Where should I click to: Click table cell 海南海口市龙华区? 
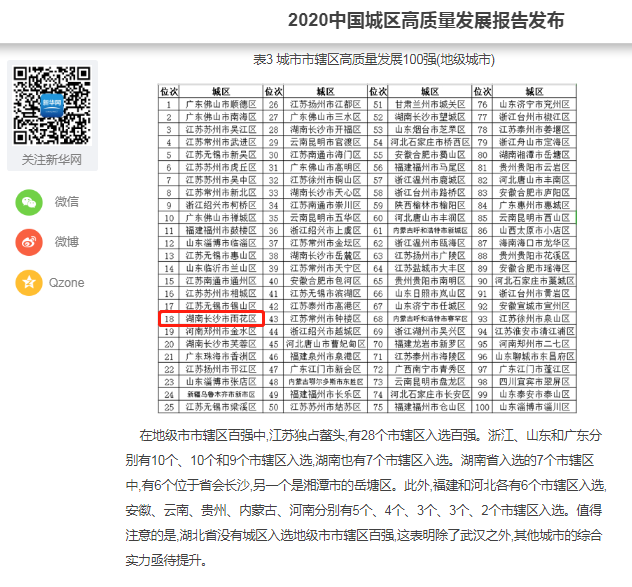click(x=534, y=243)
